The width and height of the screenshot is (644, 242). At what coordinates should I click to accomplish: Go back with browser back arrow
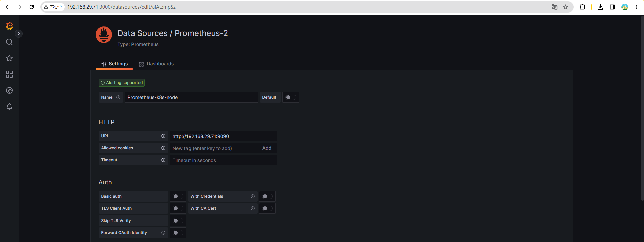(x=7, y=7)
